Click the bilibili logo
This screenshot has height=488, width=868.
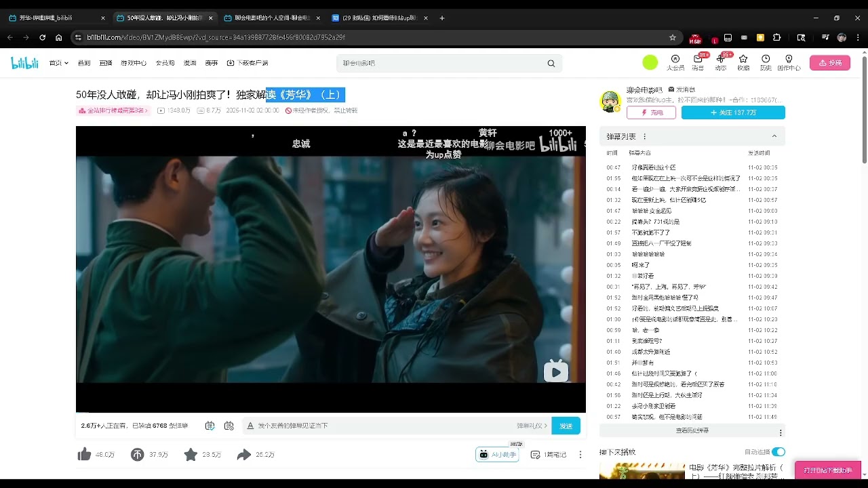(x=24, y=63)
